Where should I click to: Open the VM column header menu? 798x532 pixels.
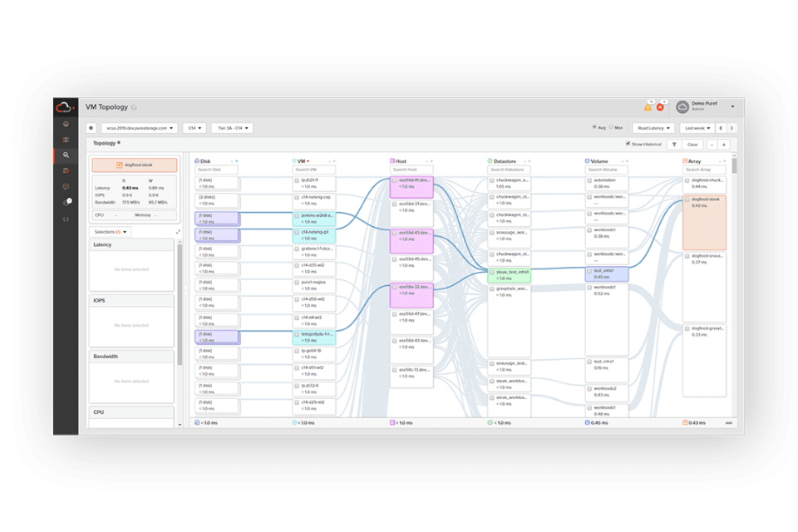[306, 160]
